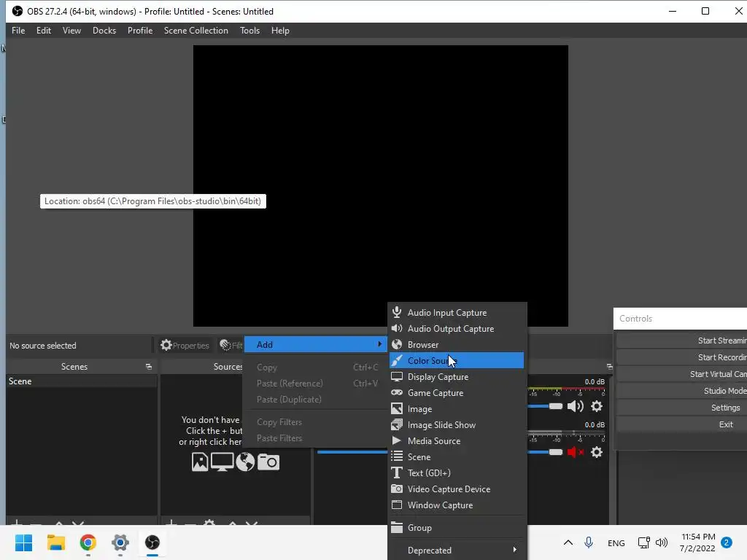Open the Profile menu
Image resolution: width=747 pixels, height=560 pixels.
pyautogui.click(x=140, y=31)
